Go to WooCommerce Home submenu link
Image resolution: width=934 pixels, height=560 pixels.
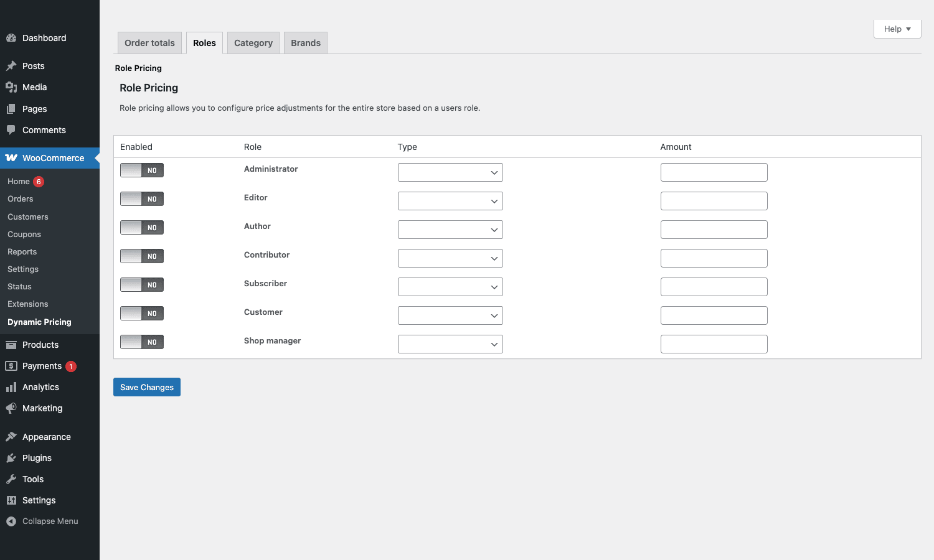[x=19, y=182]
